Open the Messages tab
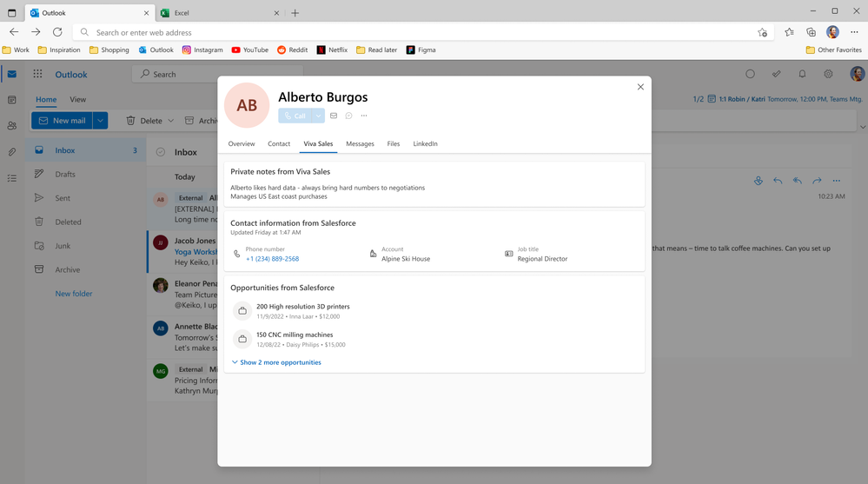 tap(360, 144)
